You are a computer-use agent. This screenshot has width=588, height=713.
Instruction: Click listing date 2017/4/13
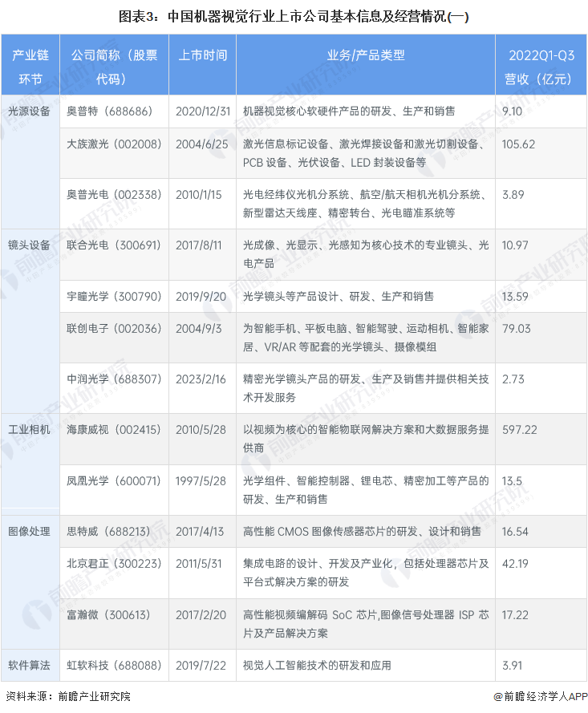click(200, 532)
